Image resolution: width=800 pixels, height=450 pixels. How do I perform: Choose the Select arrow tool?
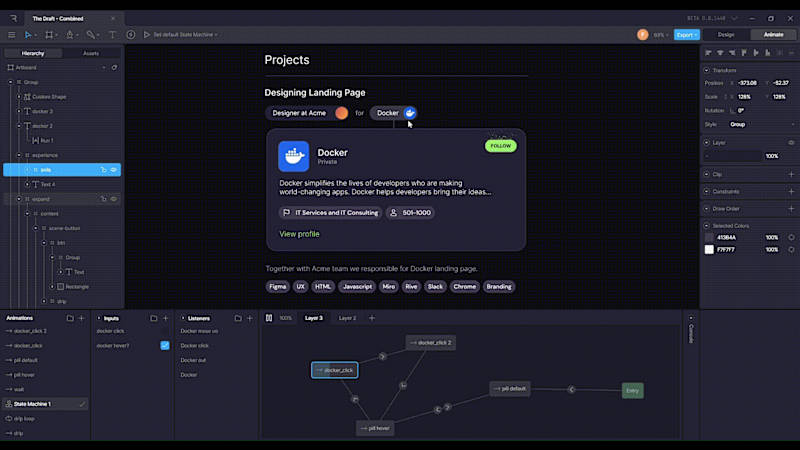28,35
